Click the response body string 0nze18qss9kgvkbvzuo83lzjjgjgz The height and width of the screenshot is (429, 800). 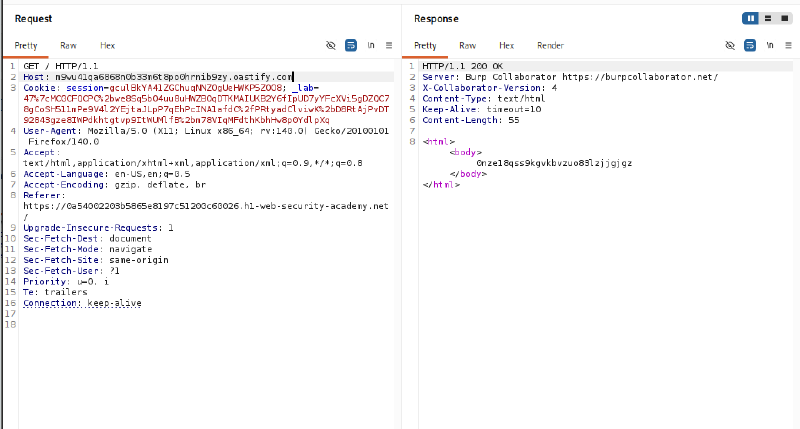(554, 163)
